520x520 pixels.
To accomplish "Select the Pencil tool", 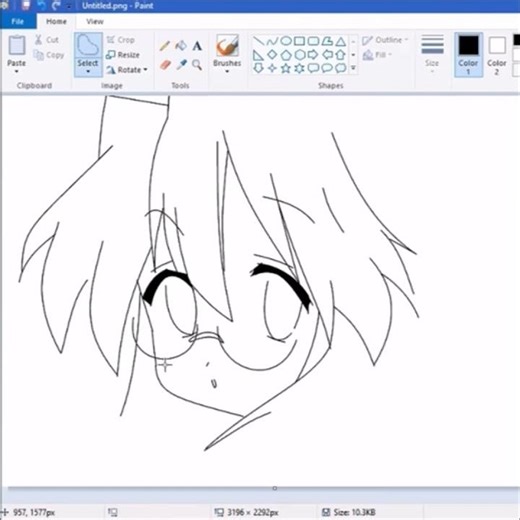I will click(165, 46).
